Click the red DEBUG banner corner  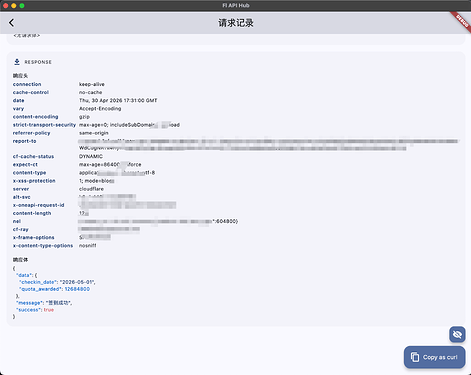462,21
